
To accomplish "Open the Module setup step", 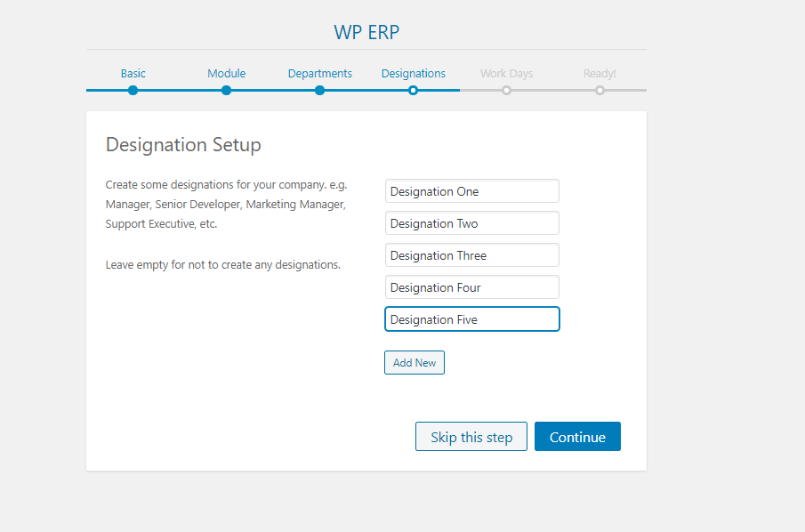I will (226, 74).
